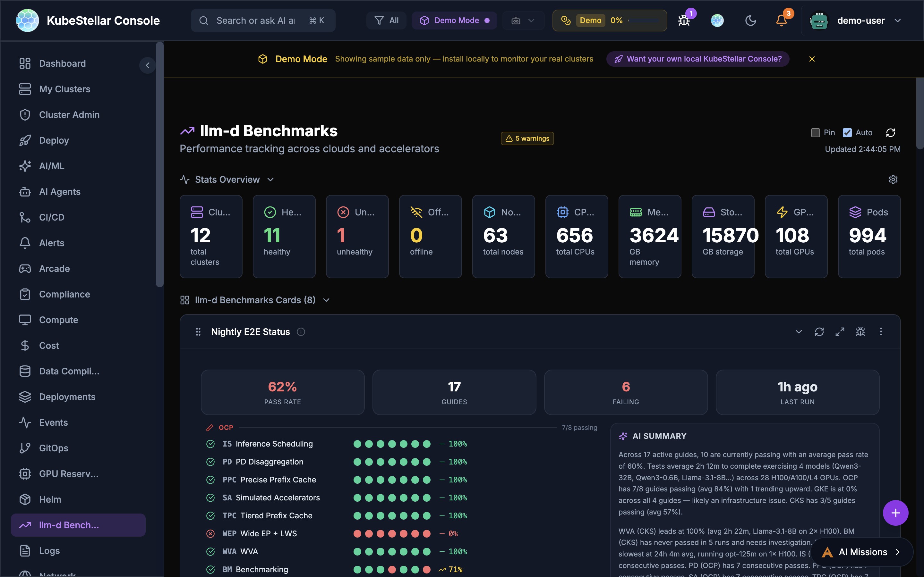Open the GitOps sidebar section
924x577 pixels.
click(x=54, y=448)
